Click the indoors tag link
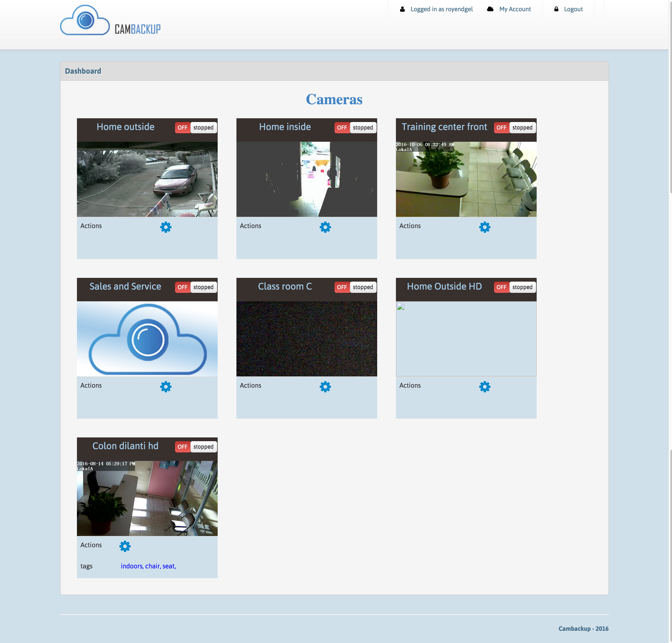This screenshot has height=643, width=672. point(132,566)
